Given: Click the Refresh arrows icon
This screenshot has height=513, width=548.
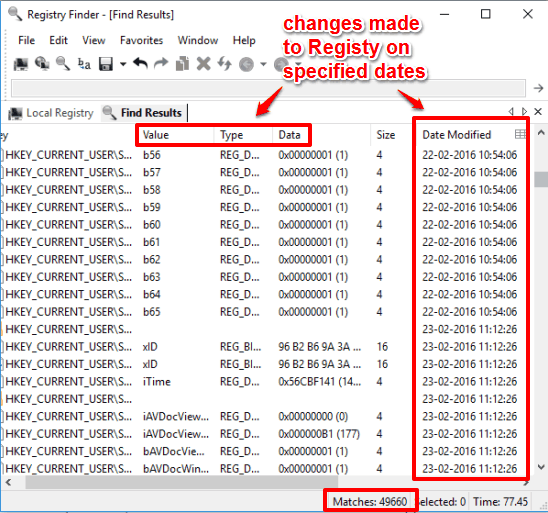Looking at the screenshot, I should click(224, 64).
